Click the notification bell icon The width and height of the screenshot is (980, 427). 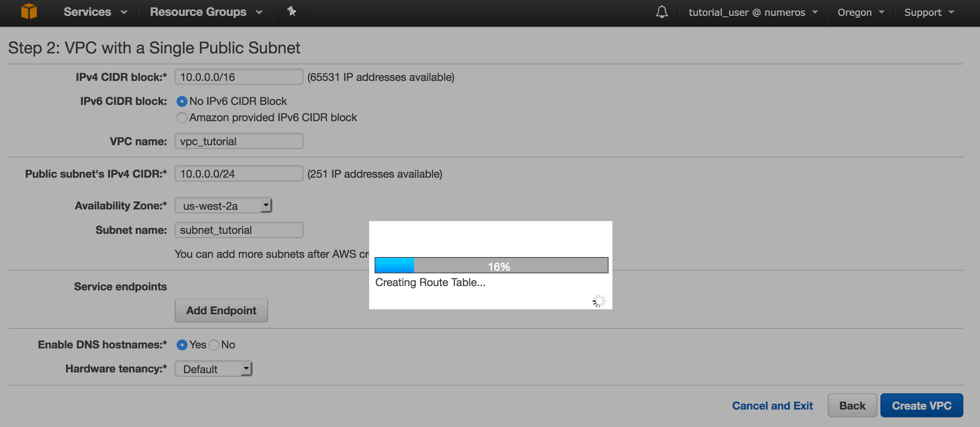[x=660, y=11]
